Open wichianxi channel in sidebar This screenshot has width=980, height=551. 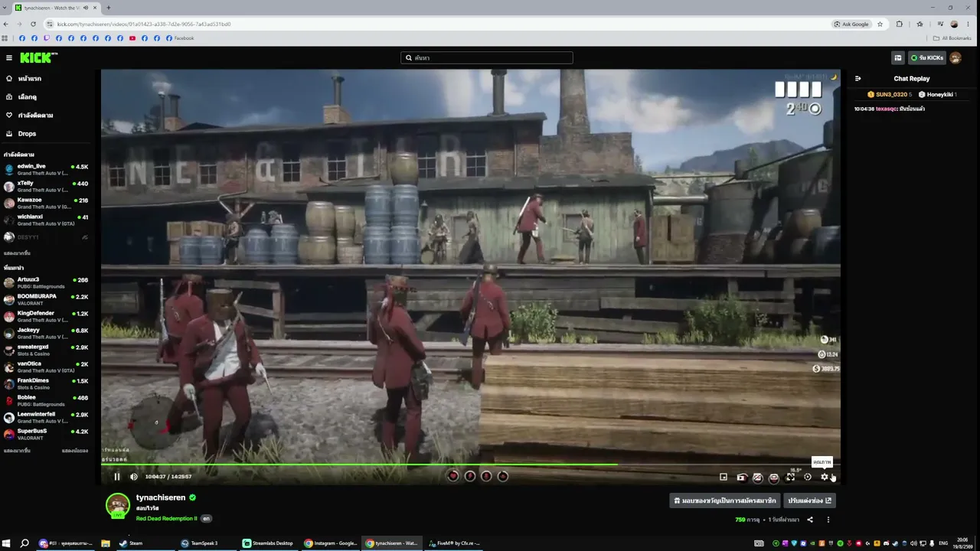[x=46, y=220]
